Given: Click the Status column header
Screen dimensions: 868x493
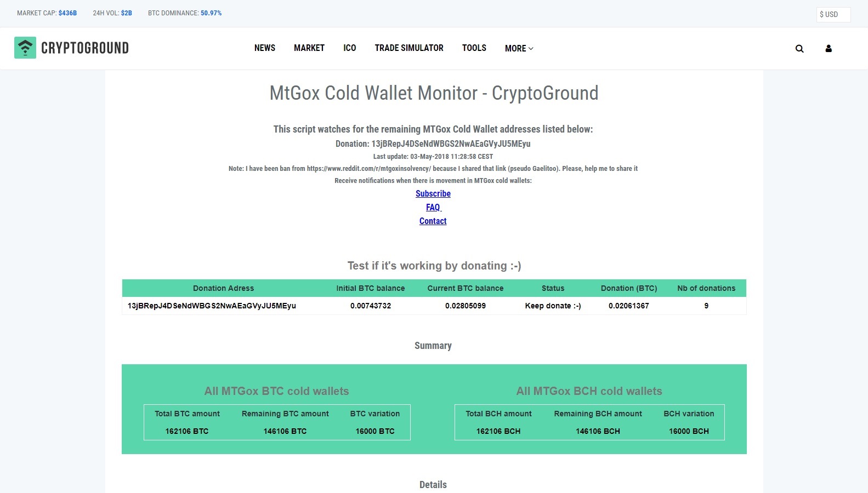Looking at the screenshot, I should click(553, 288).
